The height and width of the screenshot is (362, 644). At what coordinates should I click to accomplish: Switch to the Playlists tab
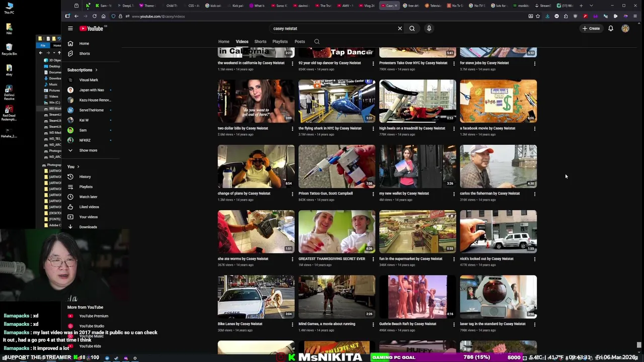click(x=280, y=42)
